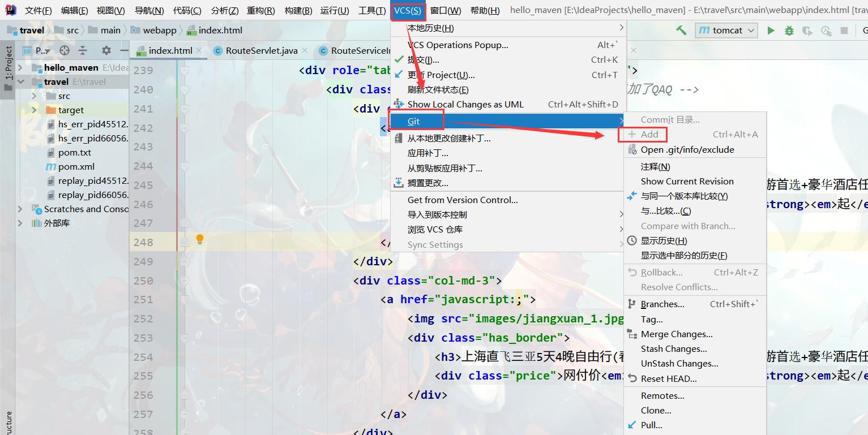Image resolution: width=868 pixels, height=435 pixels.
Task: Expand Scratches and Consoles node
Action: tap(20, 209)
